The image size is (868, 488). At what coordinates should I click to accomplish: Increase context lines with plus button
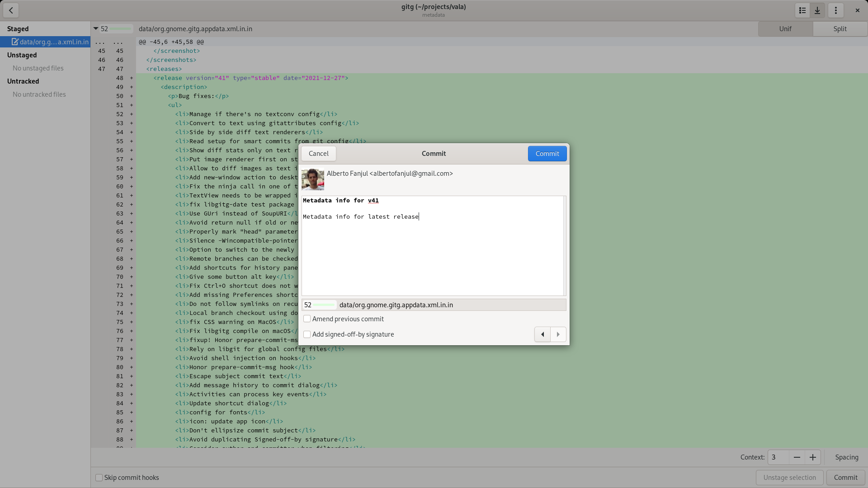pos(813,457)
